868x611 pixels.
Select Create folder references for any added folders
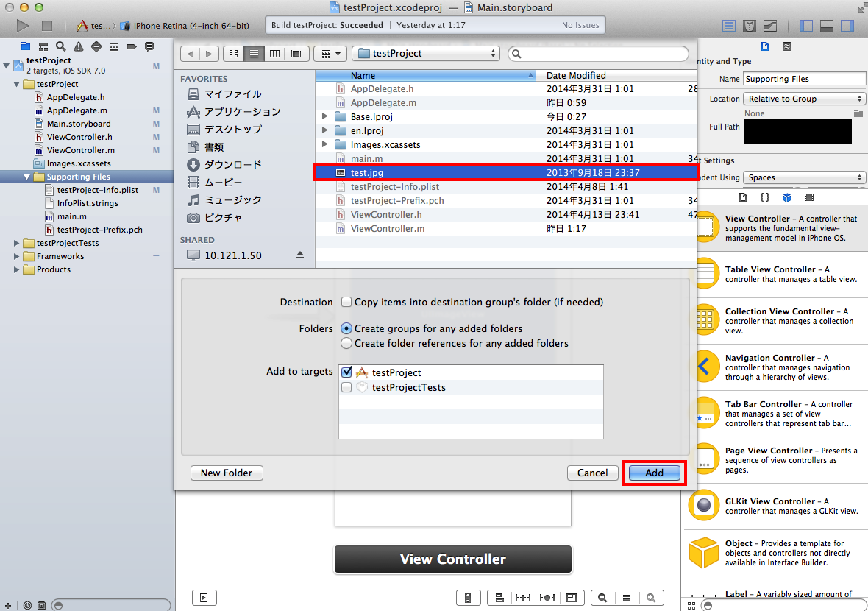(346, 344)
